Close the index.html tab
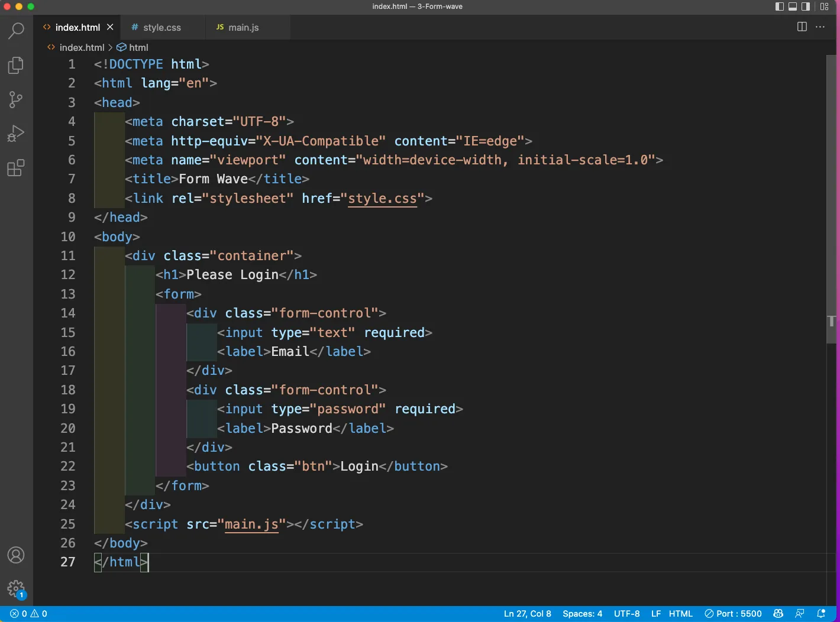The image size is (840, 622). tap(110, 27)
